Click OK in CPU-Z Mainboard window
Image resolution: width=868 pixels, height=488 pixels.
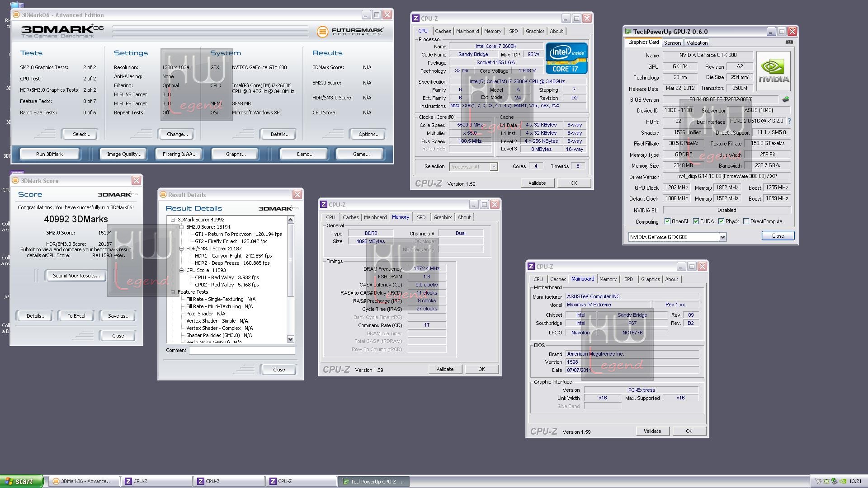[x=689, y=431]
